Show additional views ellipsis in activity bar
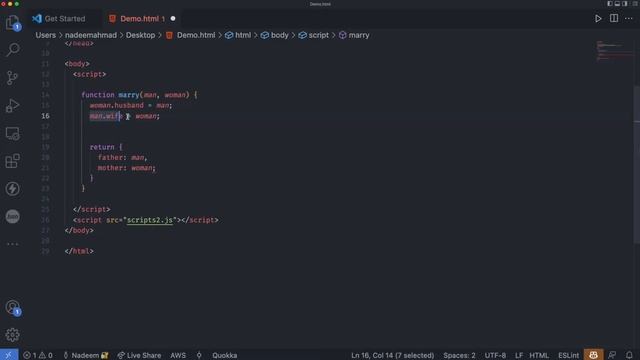640x360 pixels. 12,244
